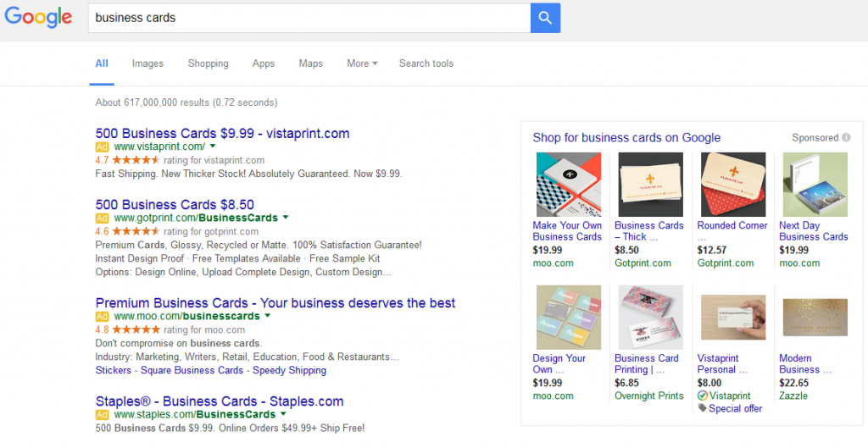Open 'Premium Business Cards' moo.com ad link
Image resolution: width=868 pixels, height=448 pixels.
[x=275, y=303]
